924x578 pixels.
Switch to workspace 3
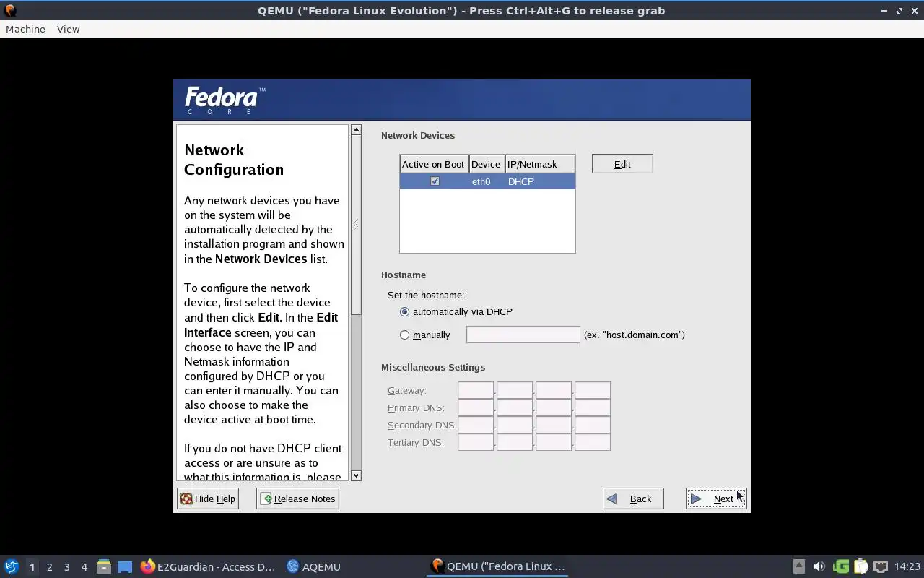[x=66, y=567]
